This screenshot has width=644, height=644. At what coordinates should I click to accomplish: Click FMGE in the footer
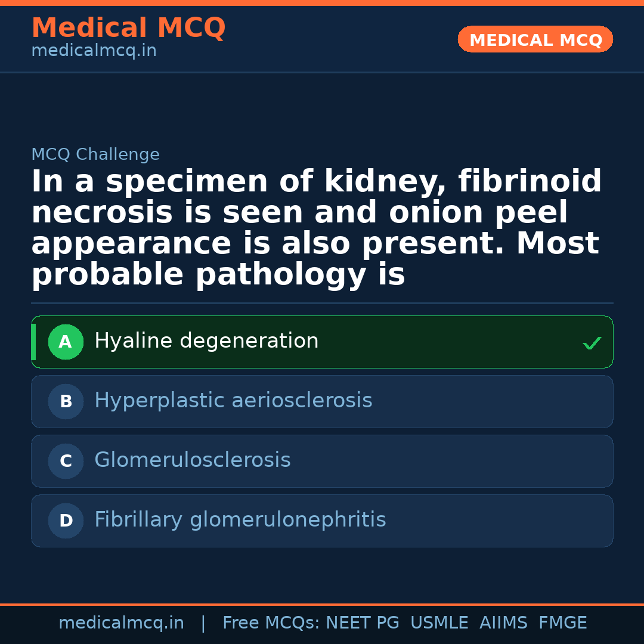[x=563, y=623]
